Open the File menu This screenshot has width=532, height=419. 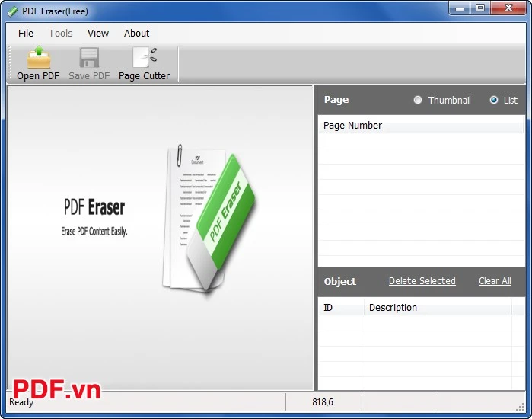[x=26, y=34]
